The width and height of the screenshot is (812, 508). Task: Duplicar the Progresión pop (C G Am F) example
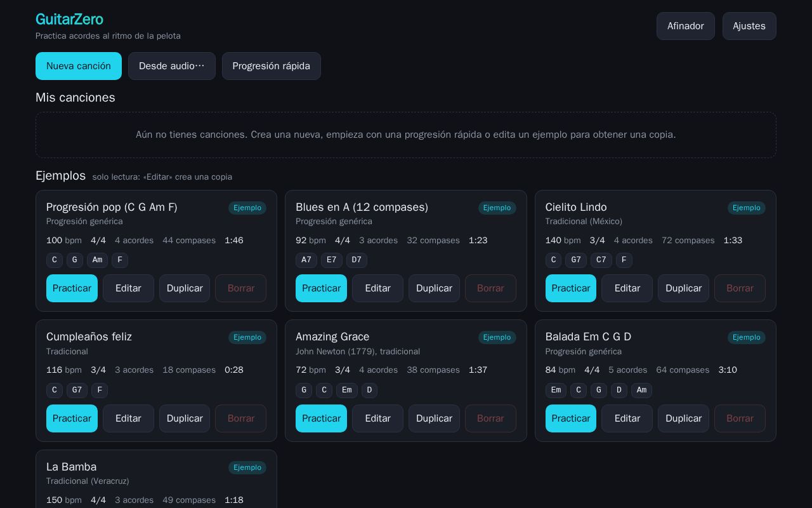pyautogui.click(x=185, y=288)
